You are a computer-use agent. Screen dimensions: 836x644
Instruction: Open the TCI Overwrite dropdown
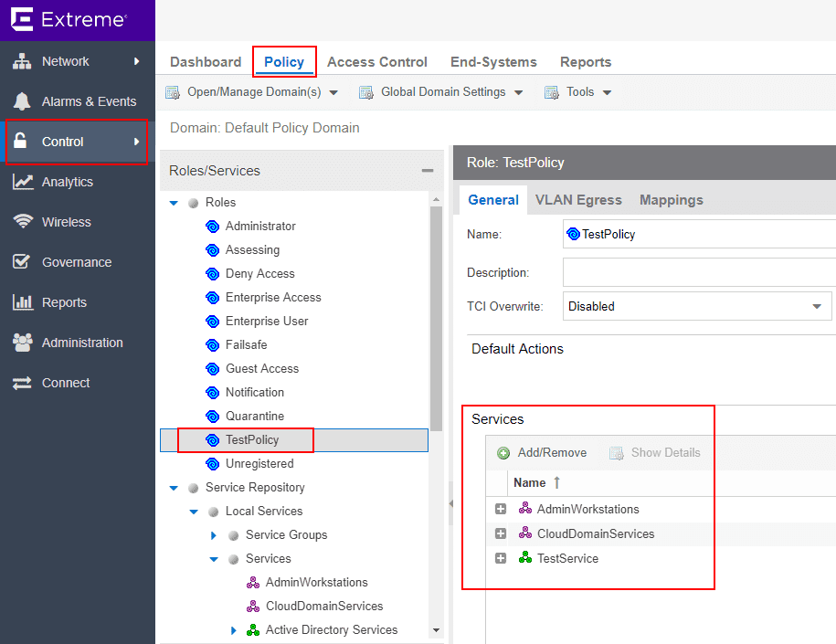pyautogui.click(x=816, y=307)
